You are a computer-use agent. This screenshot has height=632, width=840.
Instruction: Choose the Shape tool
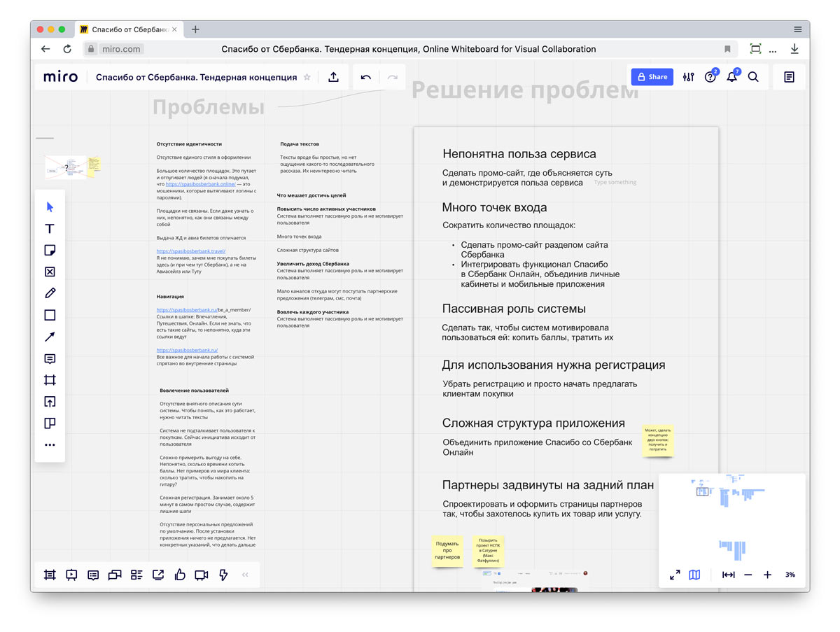point(50,315)
